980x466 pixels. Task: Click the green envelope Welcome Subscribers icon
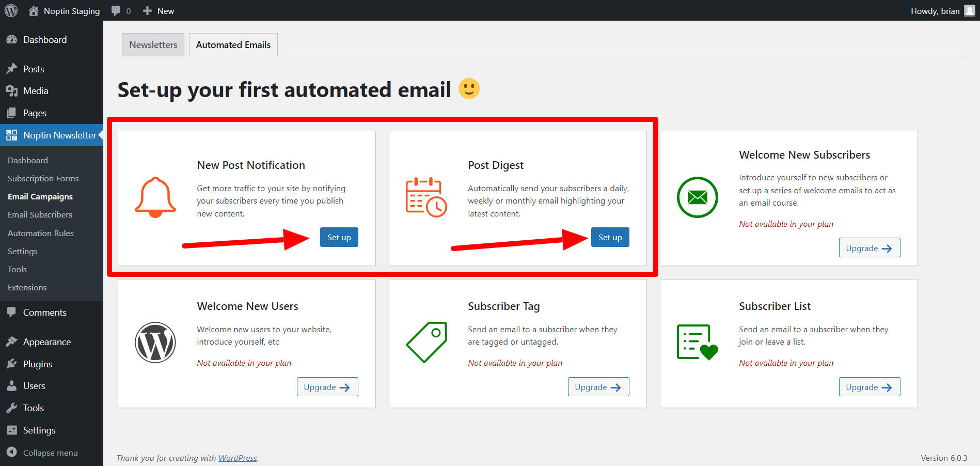(697, 197)
